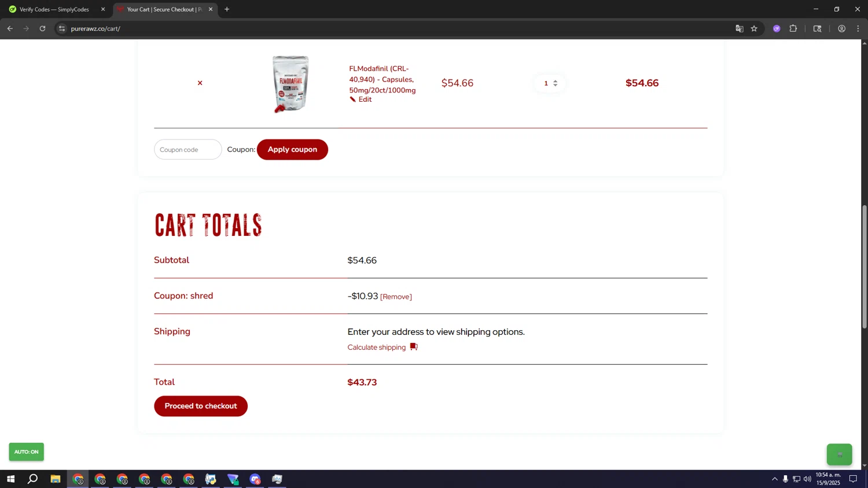The height and width of the screenshot is (488, 868).
Task: Click the address bar URL purerawz.co/cart/
Action: pos(95,28)
